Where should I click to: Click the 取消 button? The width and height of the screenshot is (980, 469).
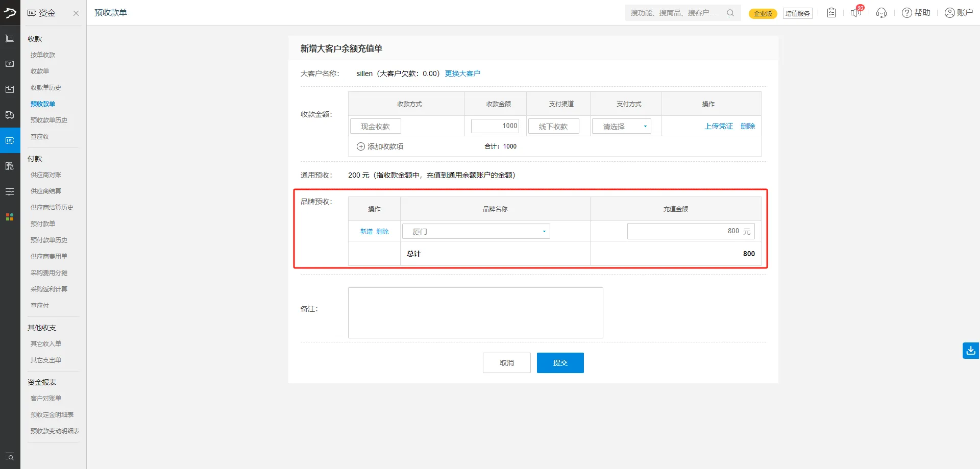(x=506, y=363)
